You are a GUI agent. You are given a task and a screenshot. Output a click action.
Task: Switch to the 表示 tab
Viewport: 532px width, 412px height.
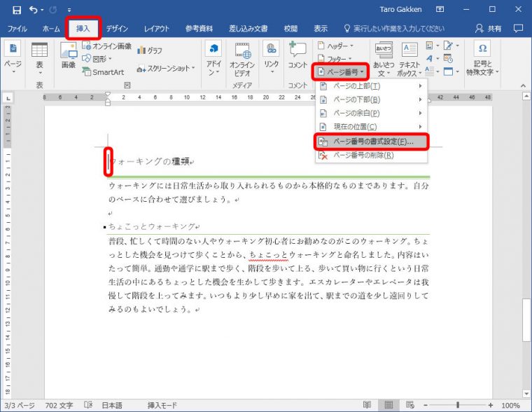(321, 29)
